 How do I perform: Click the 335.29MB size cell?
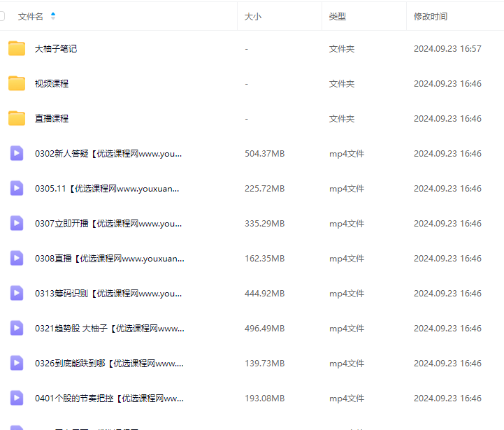pos(264,224)
